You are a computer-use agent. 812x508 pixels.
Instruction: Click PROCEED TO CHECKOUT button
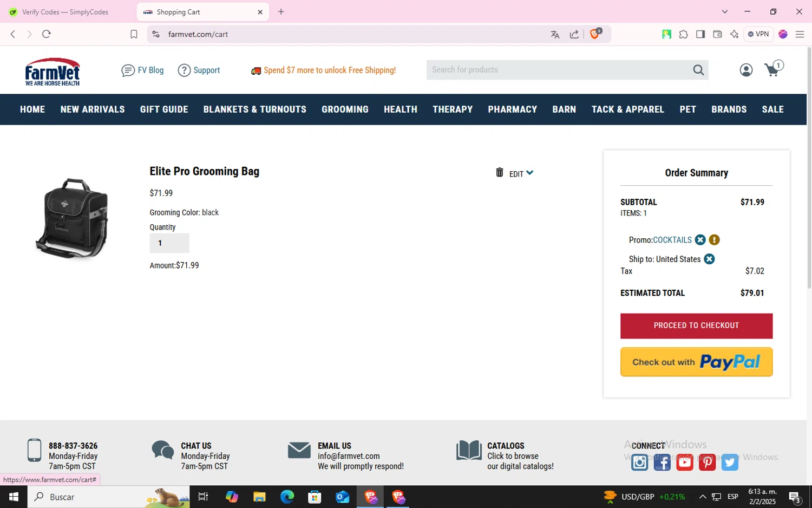tap(696, 325)
